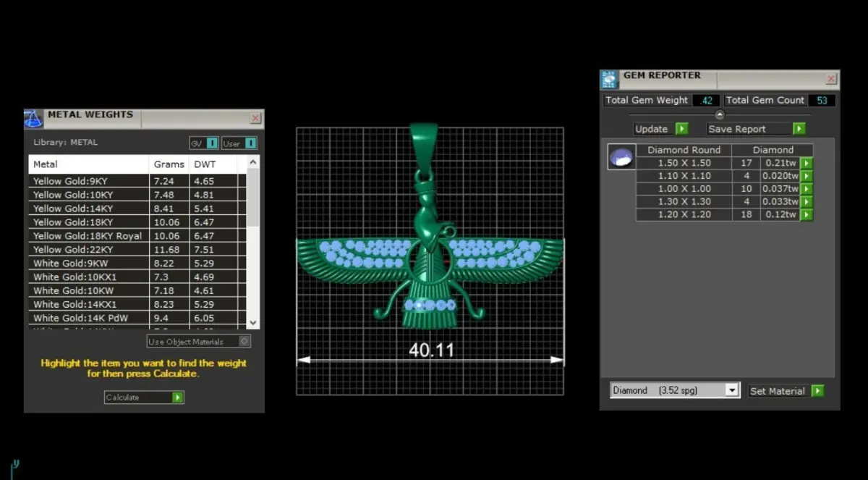Click the 0.21tw weight cell
Viewport: 868px width, 480px height.
[780, 163]
